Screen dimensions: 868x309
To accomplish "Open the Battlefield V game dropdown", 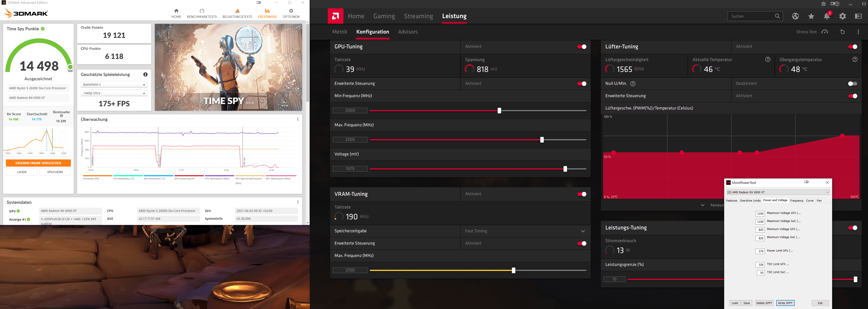I will (114, 85).
